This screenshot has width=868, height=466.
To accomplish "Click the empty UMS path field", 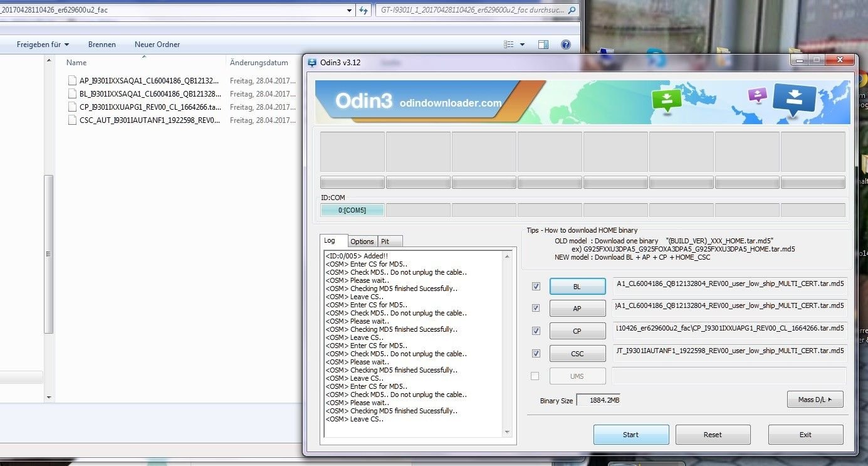I will click(x=729, y=376).
